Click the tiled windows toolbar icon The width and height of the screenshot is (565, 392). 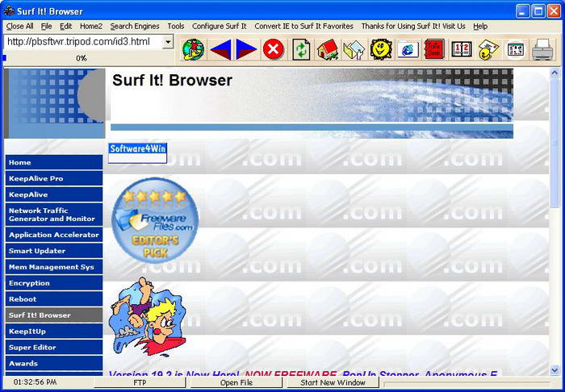pos(516,49)
